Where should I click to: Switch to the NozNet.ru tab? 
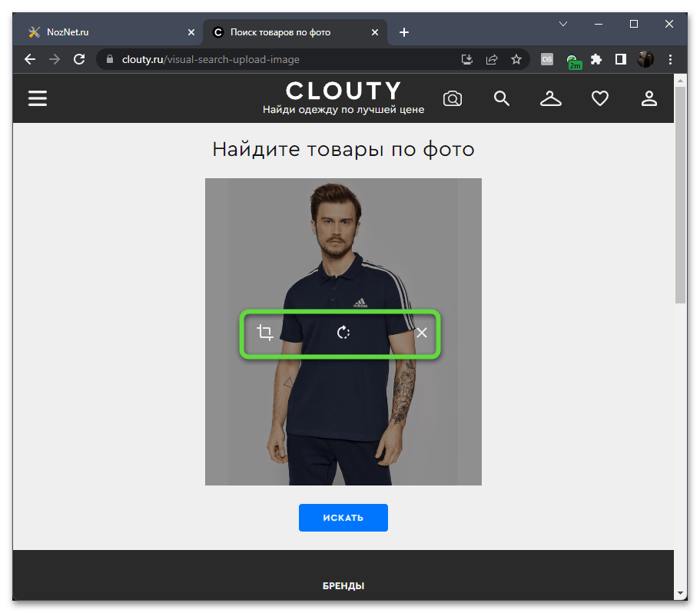pyautogui.click(x=107, y=32)
